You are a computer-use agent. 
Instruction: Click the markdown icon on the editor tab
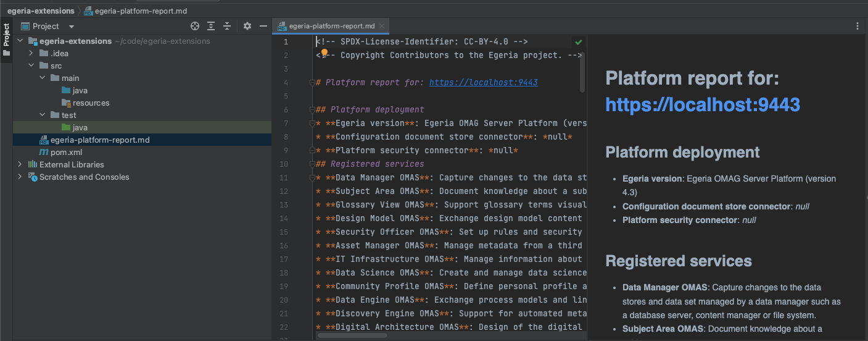click(282, 26)
